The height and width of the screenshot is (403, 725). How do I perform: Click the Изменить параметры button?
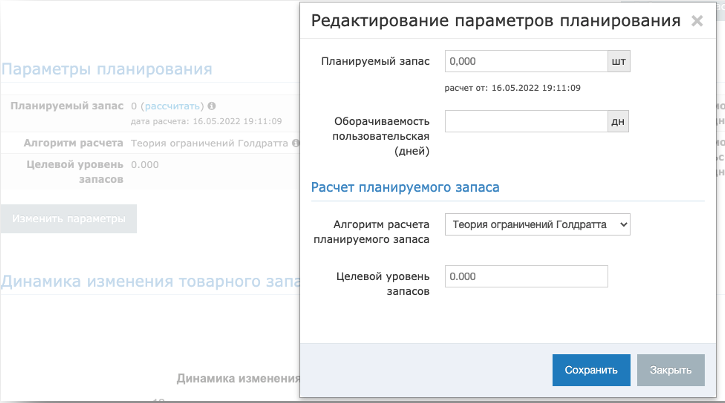[68, 219]
